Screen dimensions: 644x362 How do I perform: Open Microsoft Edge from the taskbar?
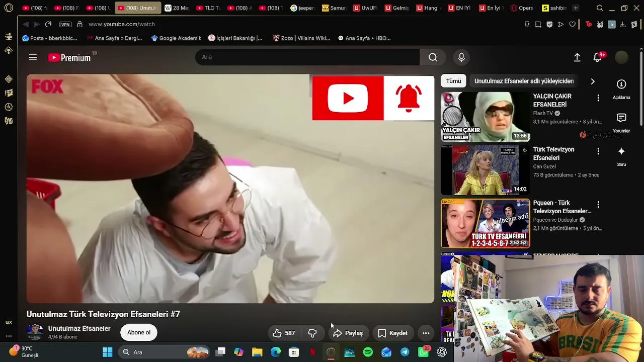pos(276,352)
